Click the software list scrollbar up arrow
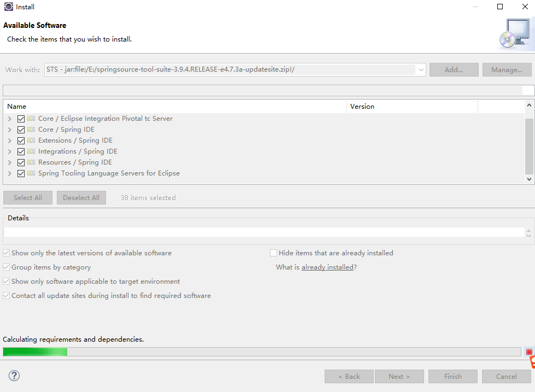 tap(529, 105)
